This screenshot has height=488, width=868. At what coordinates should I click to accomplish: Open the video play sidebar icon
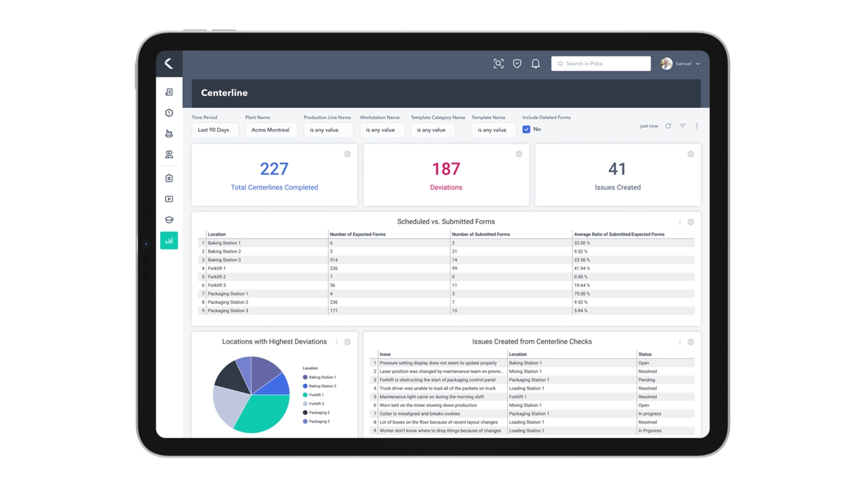[169, 199]
